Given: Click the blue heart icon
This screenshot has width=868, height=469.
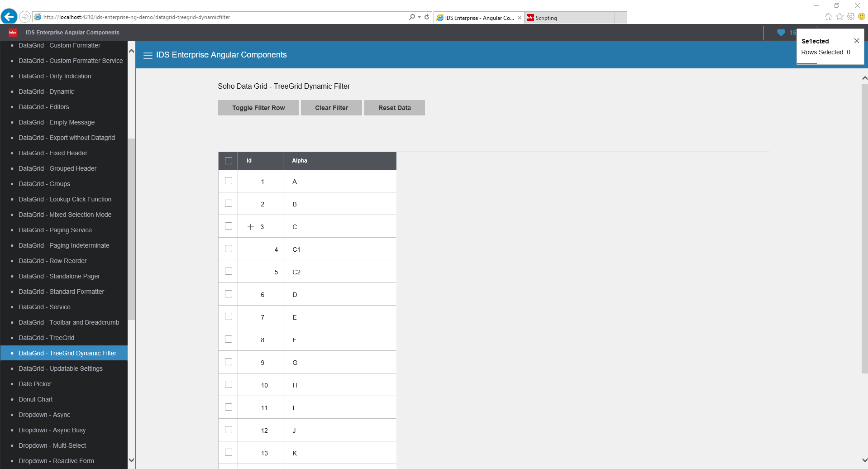Looking at the screenshot, I should (x=781, y=33).
